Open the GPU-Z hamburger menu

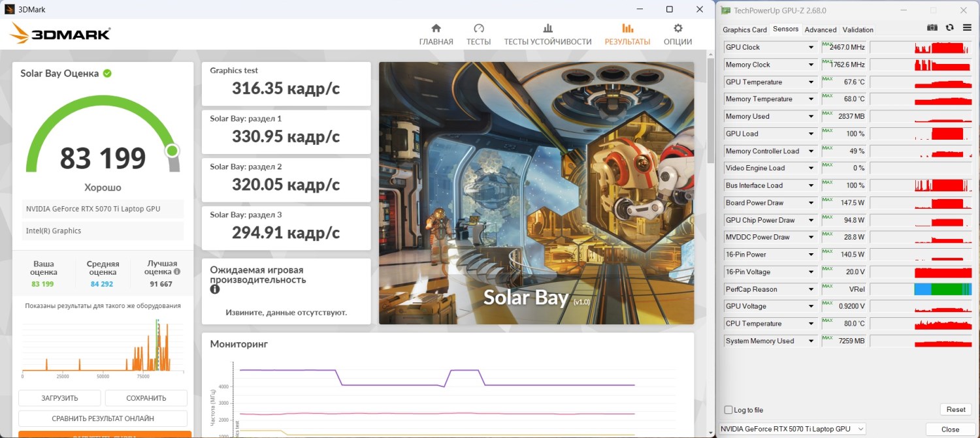tap(966, 27)
